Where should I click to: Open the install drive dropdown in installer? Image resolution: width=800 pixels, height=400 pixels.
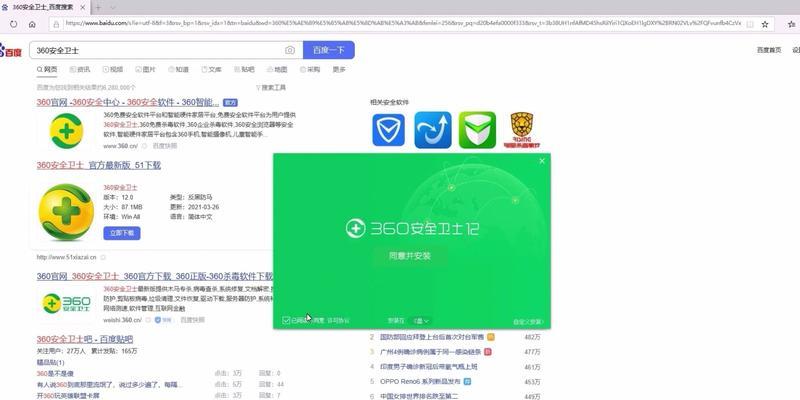(421, 321)
